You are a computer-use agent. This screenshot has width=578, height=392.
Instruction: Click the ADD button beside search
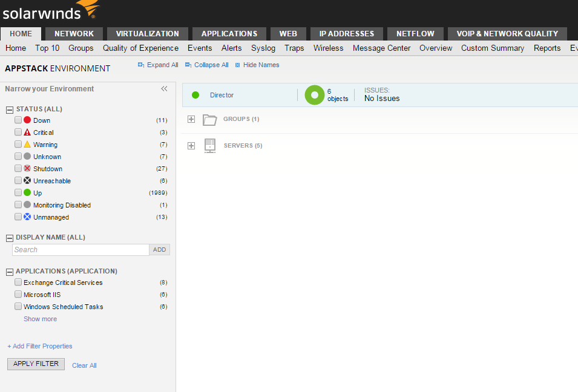point(160,250)
